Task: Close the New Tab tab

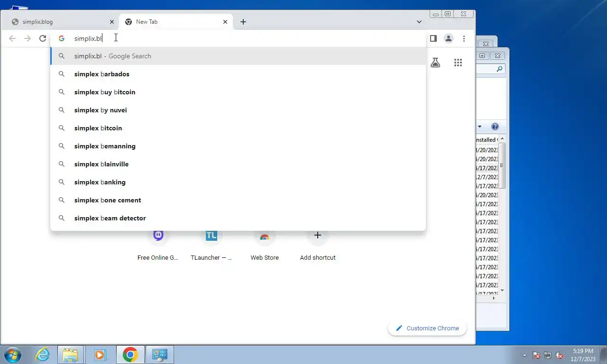Action: (x=225, y=22)
